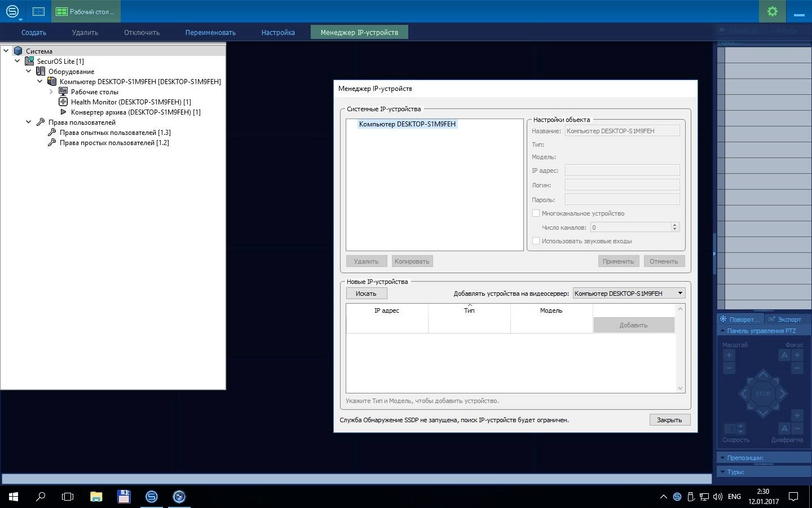Viewport: 812px width, 508px height.
Task: Click PTZ Фокус plus button
Action: point(797,355)
